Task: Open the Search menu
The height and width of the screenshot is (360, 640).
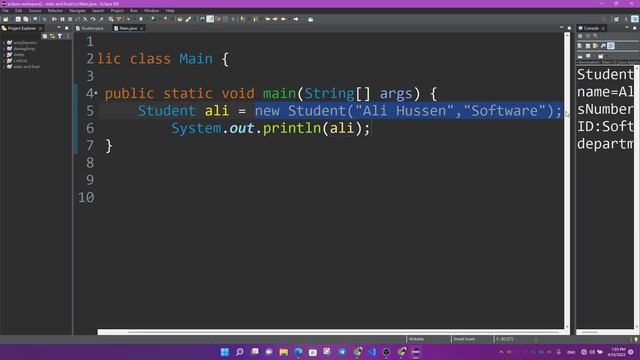Action: [x=98, y=11]
